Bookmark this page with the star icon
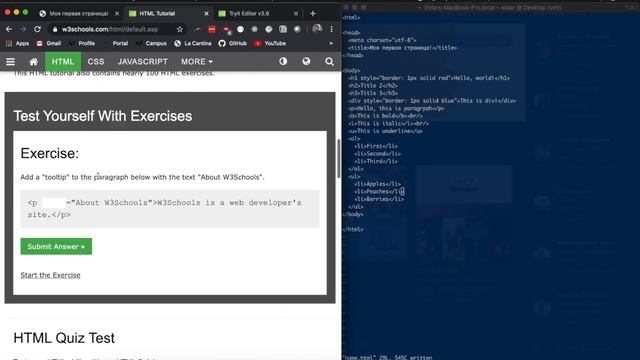 click(x=180, y=29)
